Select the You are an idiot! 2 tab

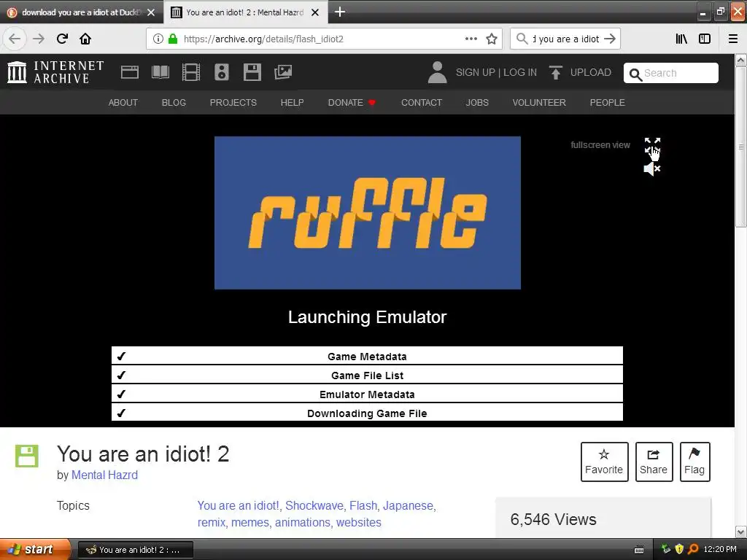pyautogui.click(x=245, y=12)
